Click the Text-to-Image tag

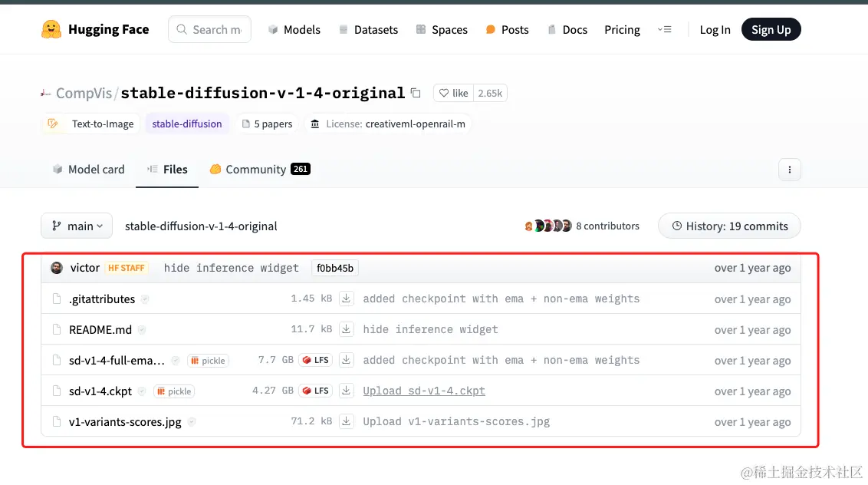[x=90, y=124]
